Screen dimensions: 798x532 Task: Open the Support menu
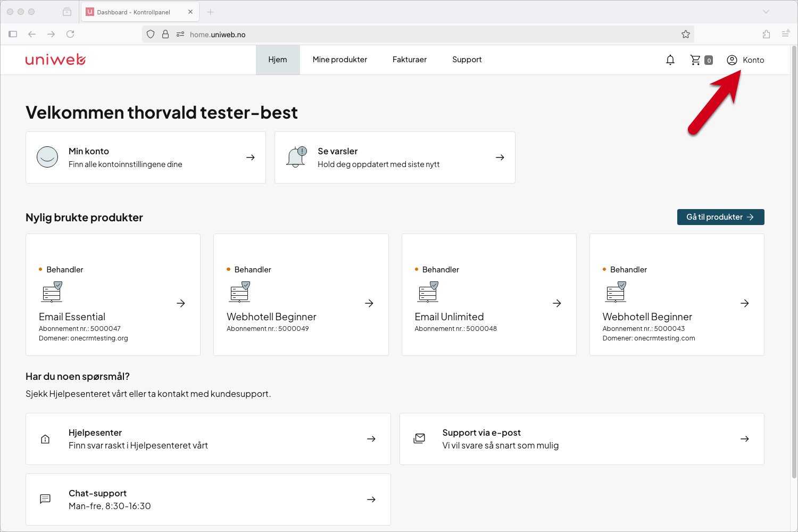tap(467, 60)
